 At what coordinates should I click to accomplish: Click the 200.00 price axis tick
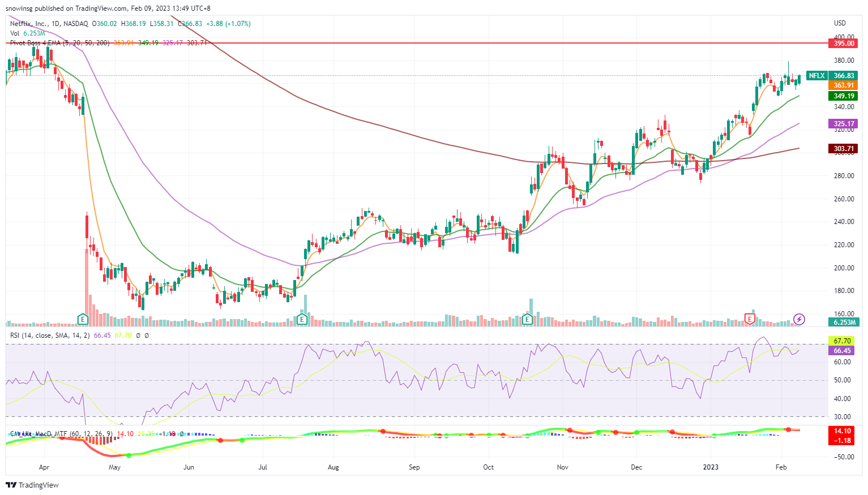click(x=844, y=268)
